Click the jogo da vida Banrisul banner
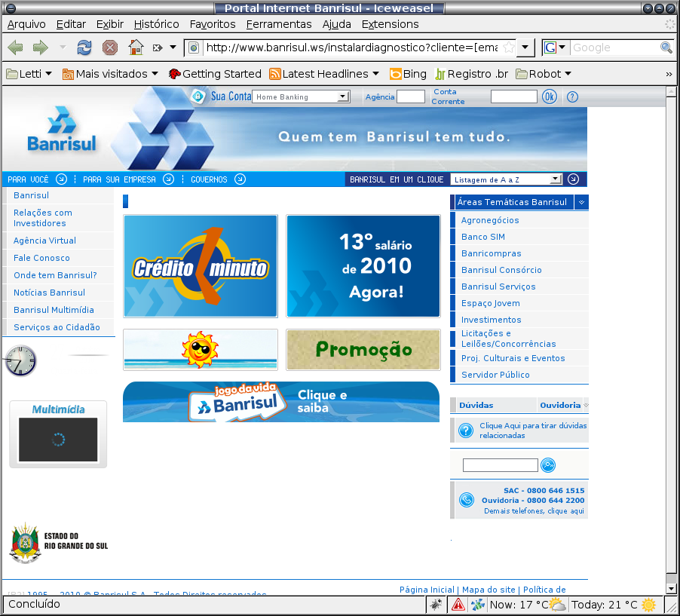680x616 pixels. click(281, 402)
